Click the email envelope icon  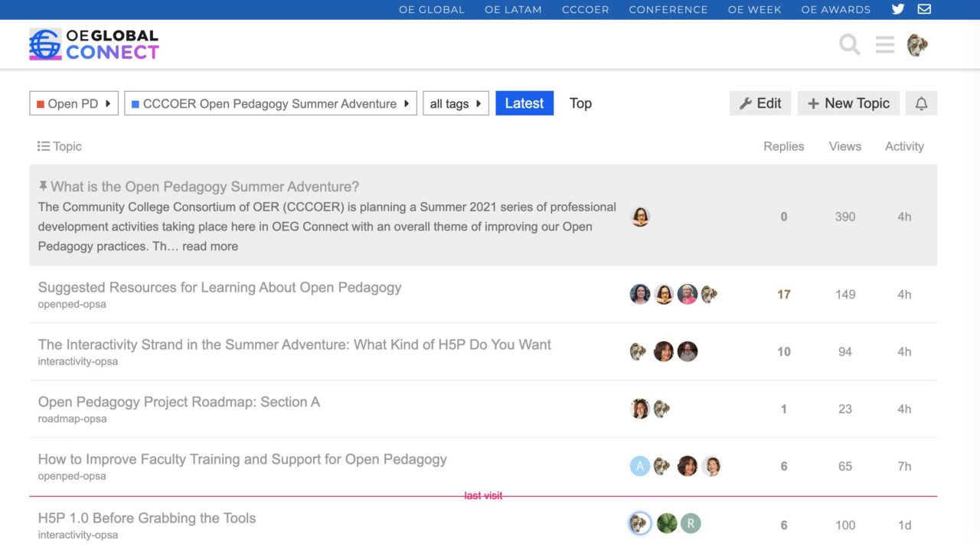(x=924, y=9)
